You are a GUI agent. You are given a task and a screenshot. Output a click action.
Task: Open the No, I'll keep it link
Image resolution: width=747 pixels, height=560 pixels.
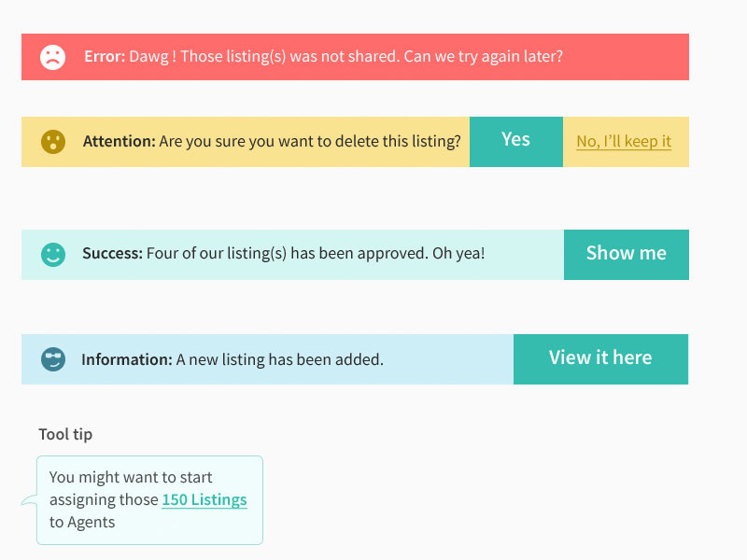point(625,142)
